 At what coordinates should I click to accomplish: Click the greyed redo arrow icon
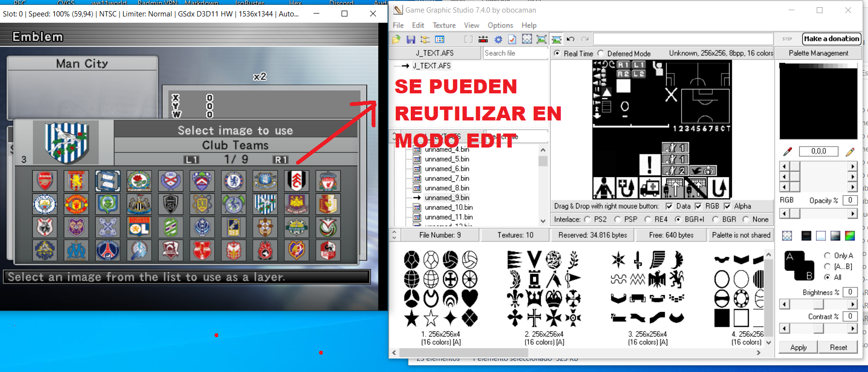[585, 39]
